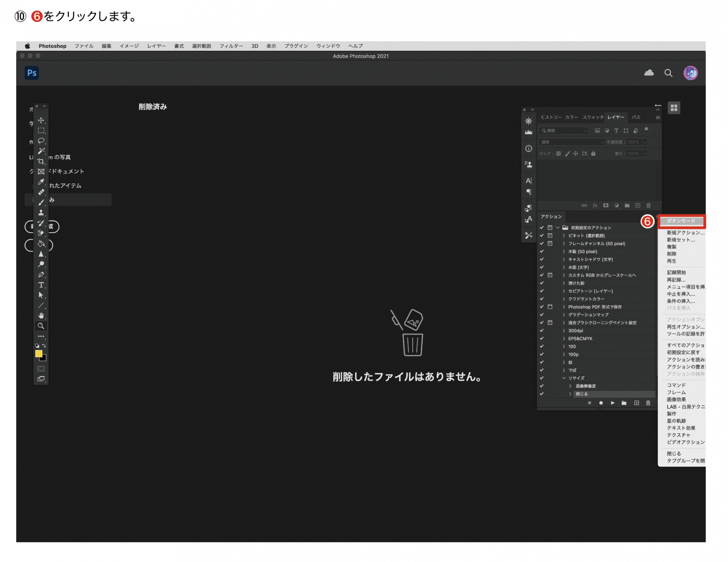728x562 pixels.
Task: Toggle checkmark for ビネット (選択範囲) action
Action: click(x=542, y=236)
